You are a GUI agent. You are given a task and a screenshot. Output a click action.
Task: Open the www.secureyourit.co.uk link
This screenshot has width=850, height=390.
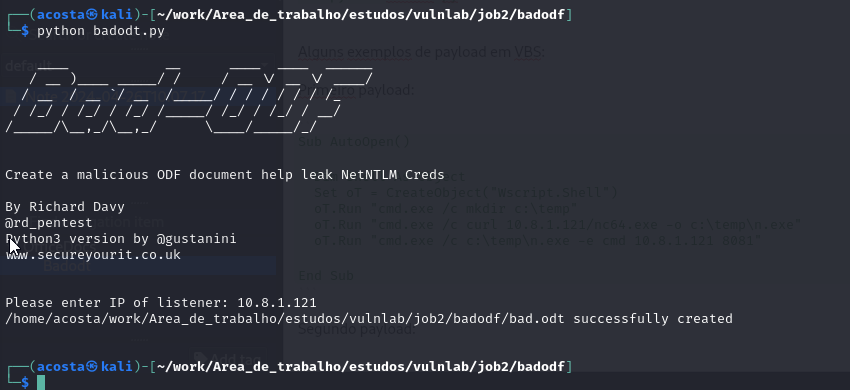coord(93,255)
